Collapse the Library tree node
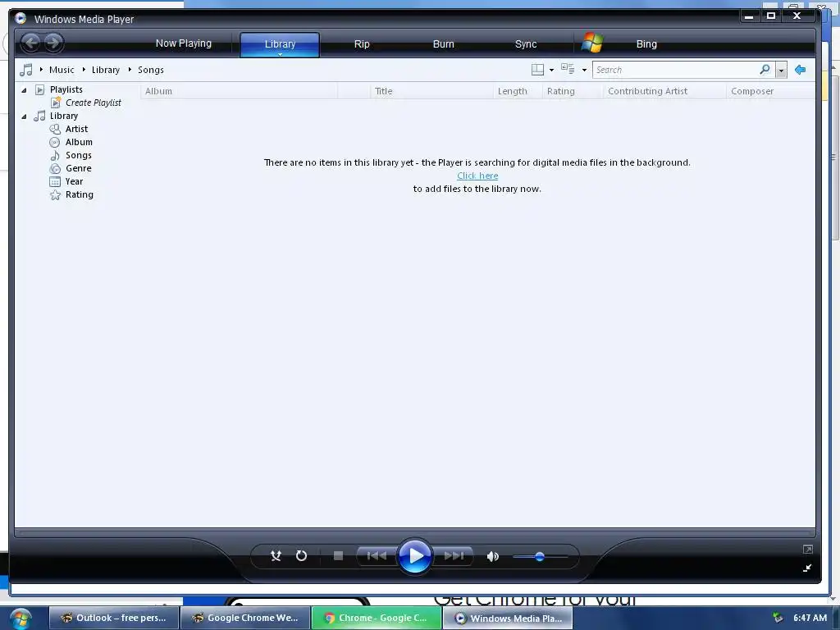This screenshot has height=630, width=840. (24, 116)
